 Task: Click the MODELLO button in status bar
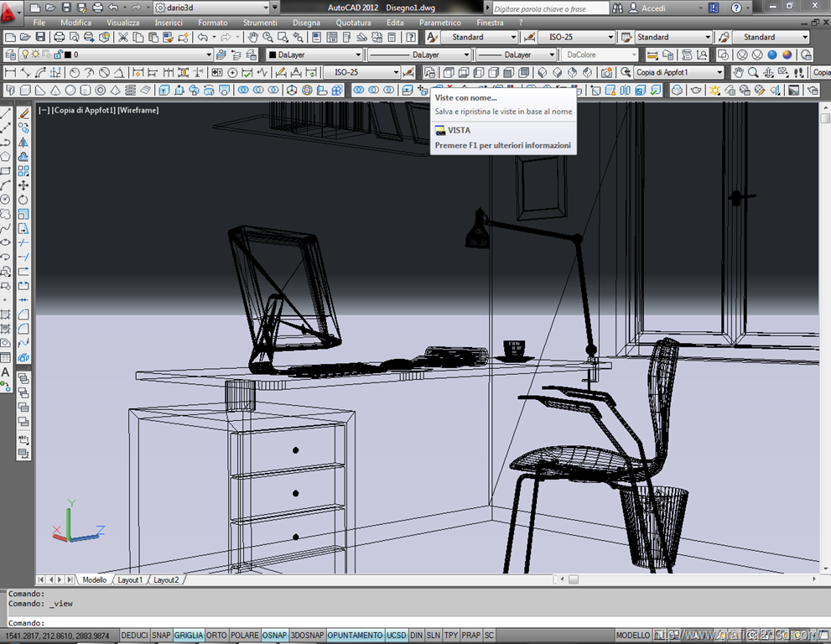(633, 636)
